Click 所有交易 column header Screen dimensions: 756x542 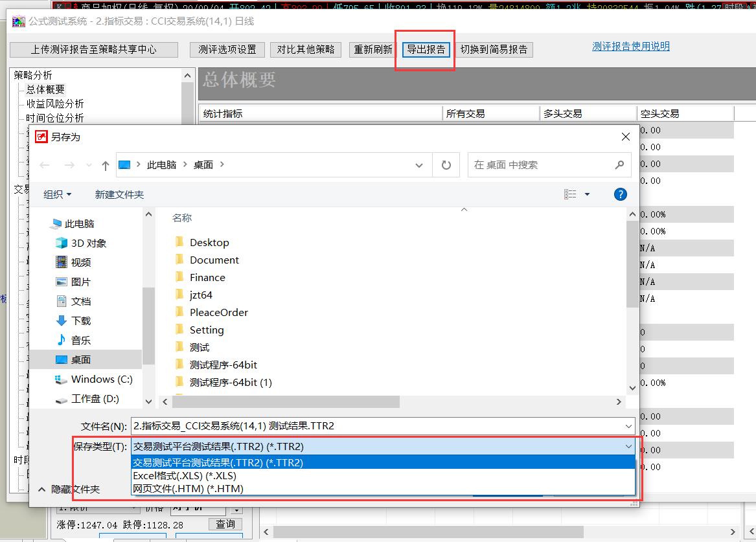click(491, 114)
